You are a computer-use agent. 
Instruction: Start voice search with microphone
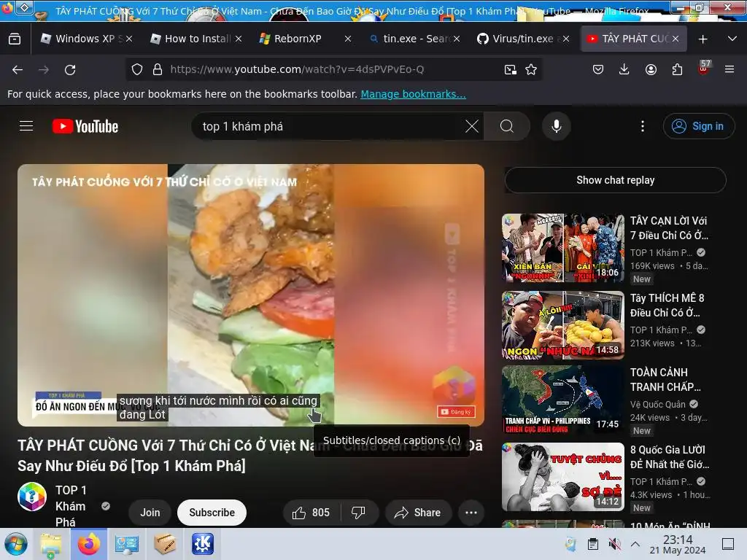click(556, 126)
